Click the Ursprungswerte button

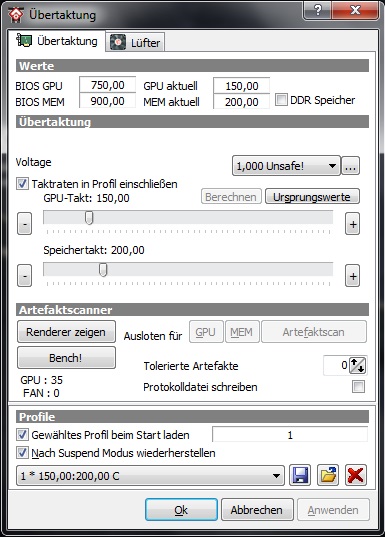coord(312,197)
